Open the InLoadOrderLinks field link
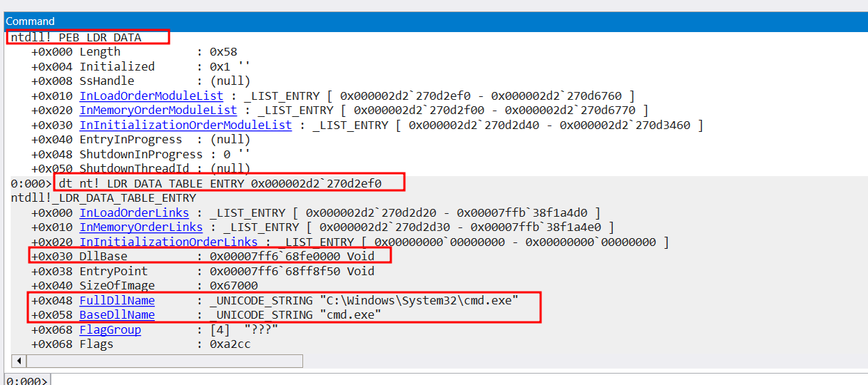Viewport: 868px width, 385px height. pos(134,213)
